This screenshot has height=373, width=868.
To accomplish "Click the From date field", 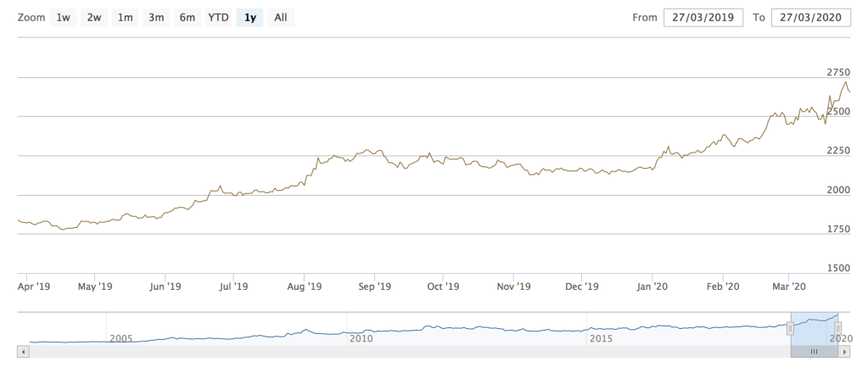I will tap(703, 18).
